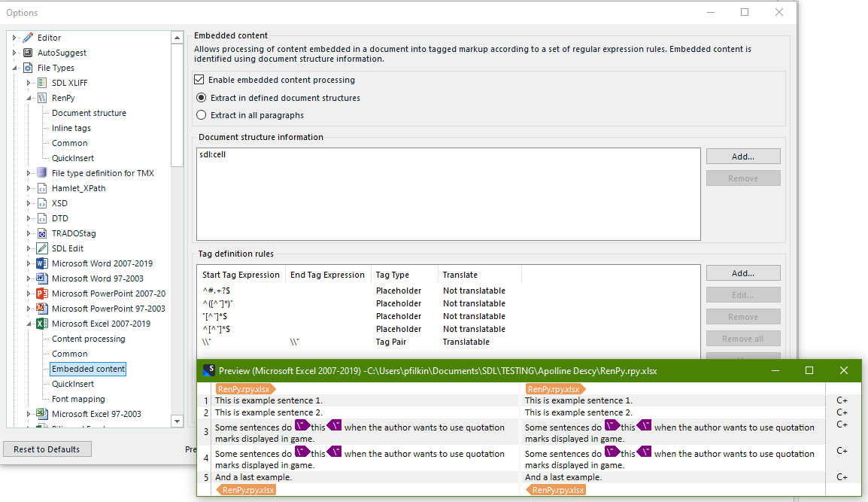Click the Microsoft PowerPoint 97-2003 icon
Viewport: 868px width, 502px height.
pos(42,308)
